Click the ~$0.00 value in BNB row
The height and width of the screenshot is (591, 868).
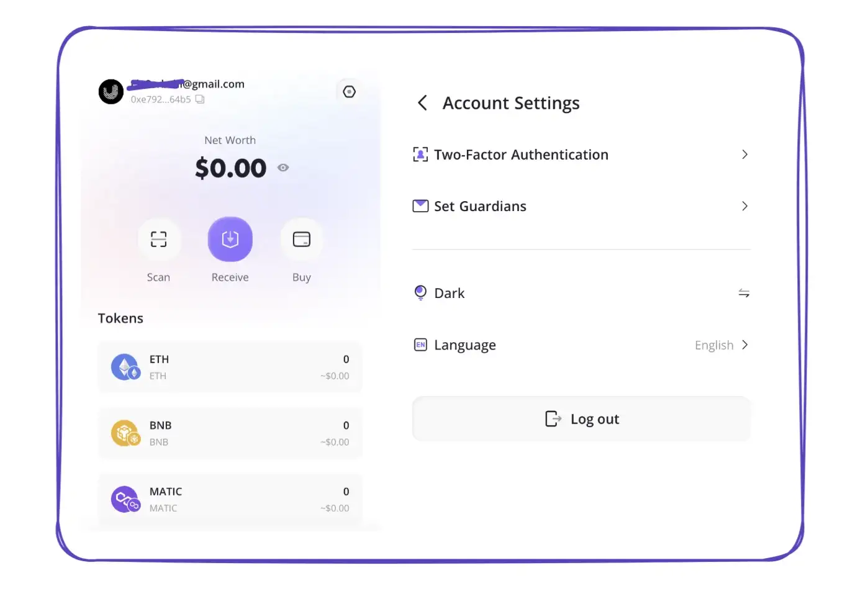coord(335,442)
